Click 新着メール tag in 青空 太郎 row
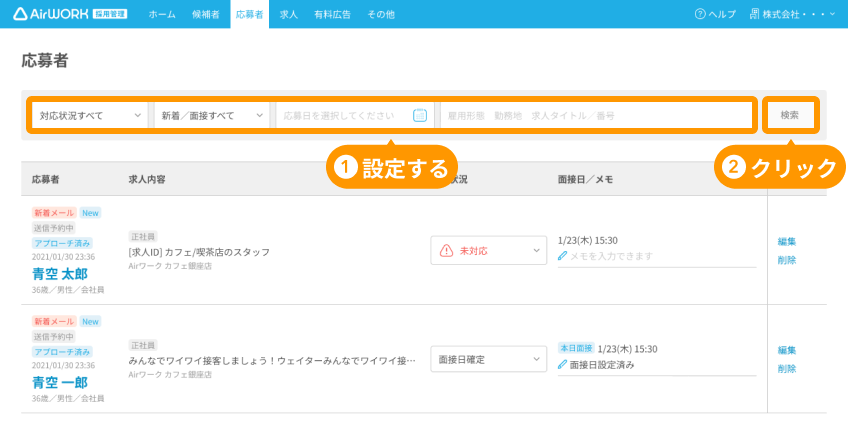The width and height of the screenshot is (848, 428). click(54, 213)
